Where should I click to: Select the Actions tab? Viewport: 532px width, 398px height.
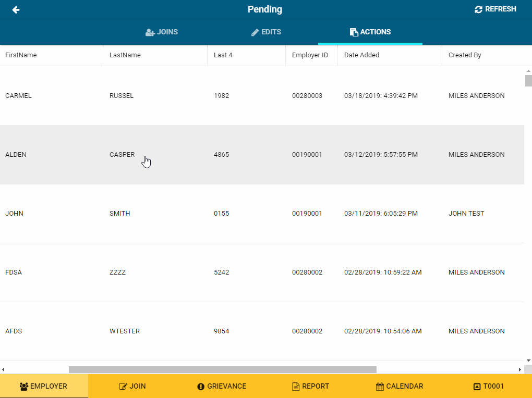[370, 32]
